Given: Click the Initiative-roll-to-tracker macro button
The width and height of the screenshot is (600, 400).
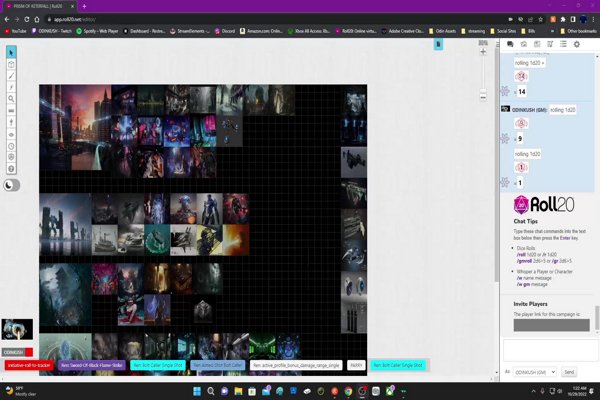Looking at the screenshot, I should (29, 365).
